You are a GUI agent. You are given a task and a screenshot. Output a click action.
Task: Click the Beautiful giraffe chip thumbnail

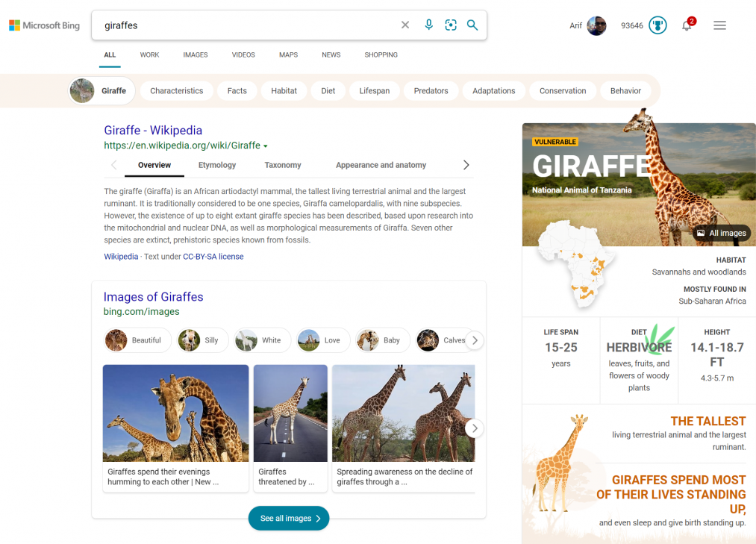click(x=116, y=340)
